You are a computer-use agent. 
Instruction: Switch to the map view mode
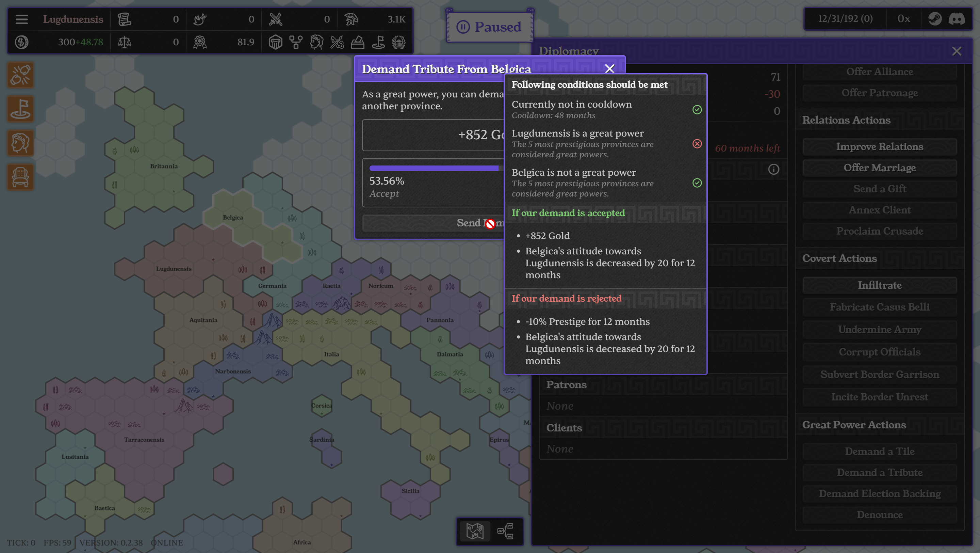pos(475,531)
